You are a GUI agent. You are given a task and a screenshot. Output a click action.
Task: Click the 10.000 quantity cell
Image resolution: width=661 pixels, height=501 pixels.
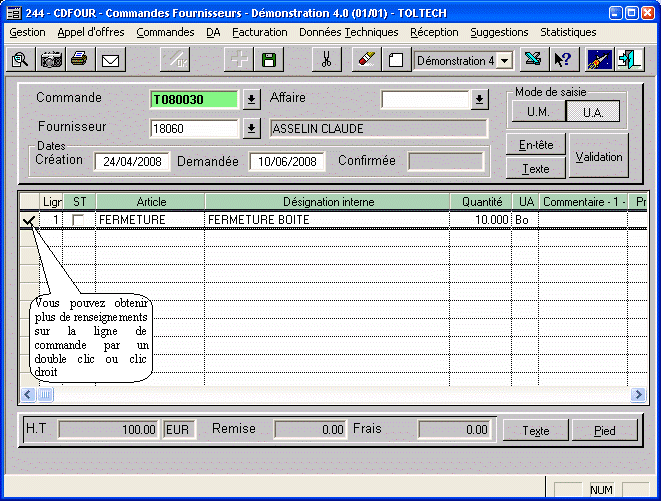coord(481,220)
